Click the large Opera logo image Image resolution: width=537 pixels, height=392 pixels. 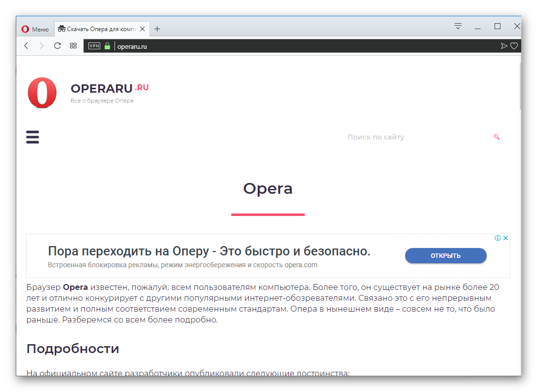[42, 93]
